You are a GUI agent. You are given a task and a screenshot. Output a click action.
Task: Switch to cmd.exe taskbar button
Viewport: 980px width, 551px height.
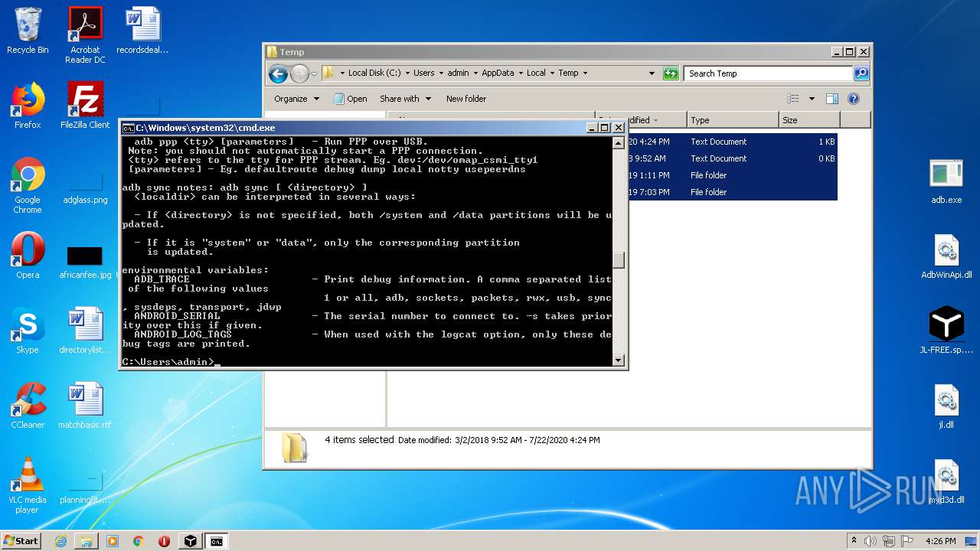tap(217, 541)
